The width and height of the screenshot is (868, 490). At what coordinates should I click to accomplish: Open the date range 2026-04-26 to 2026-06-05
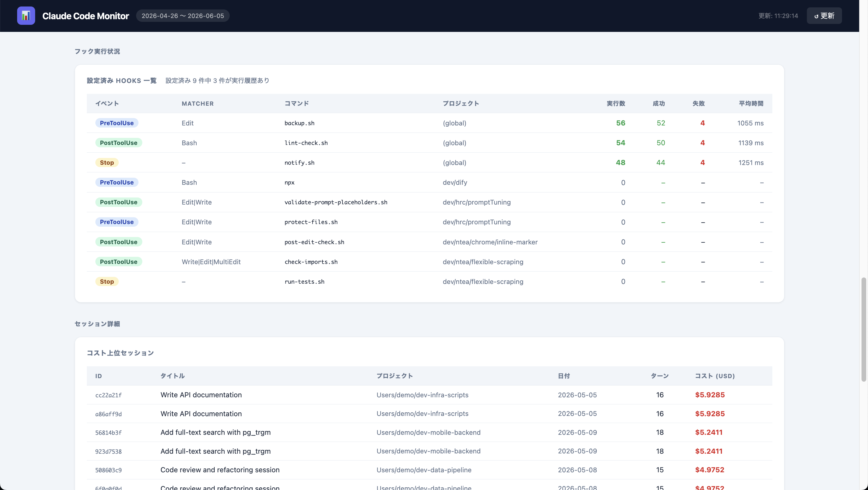pos(183,16)
